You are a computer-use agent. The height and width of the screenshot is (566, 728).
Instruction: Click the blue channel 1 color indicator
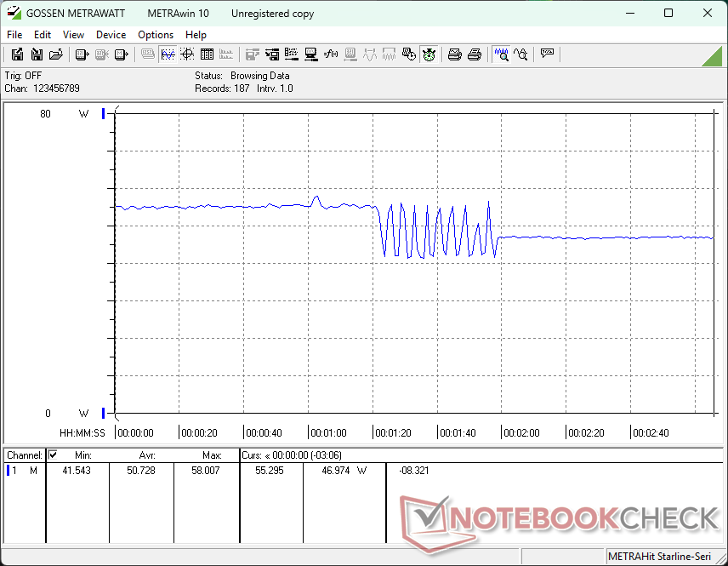pyautogui.click(x=8, y=471)
